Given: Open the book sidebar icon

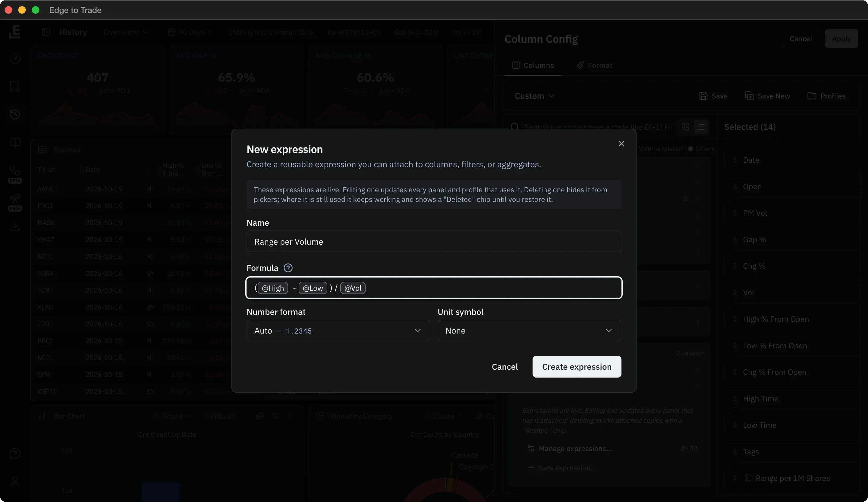Looking at the screenshot, I should pyautogui.click(x=15, y=142).
